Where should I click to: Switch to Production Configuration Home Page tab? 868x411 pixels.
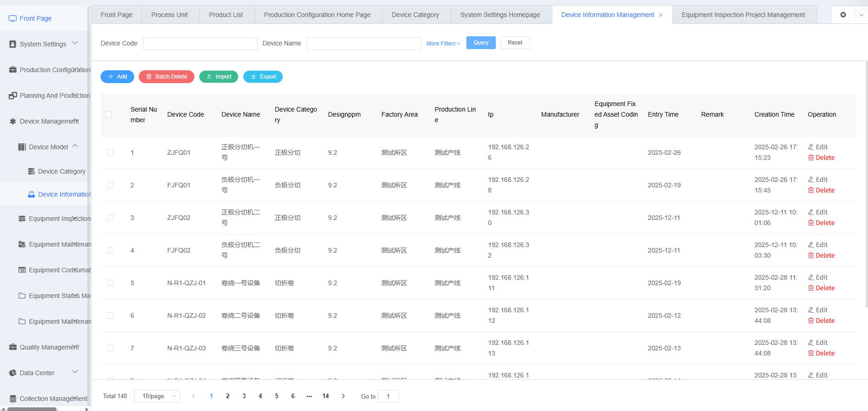tap(317, 15)
